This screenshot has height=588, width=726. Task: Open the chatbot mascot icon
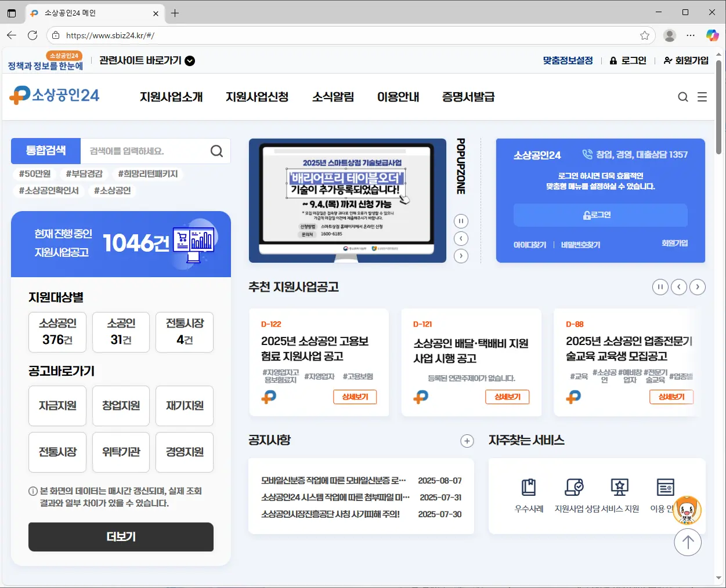pyautogui.click(x=688, y=511)
